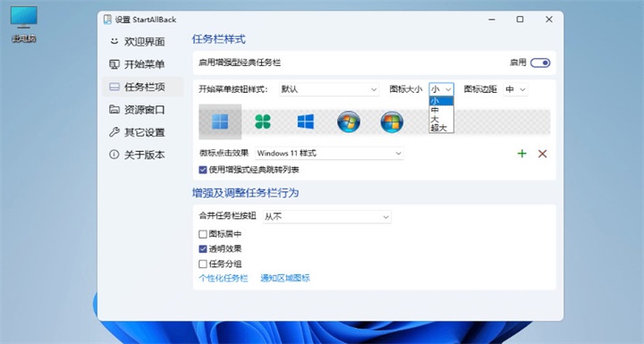Click the 增强及调整任务栏行为 heading
Image resolution: width=644 pixels, height=344 pixels.
coord(246,193)
